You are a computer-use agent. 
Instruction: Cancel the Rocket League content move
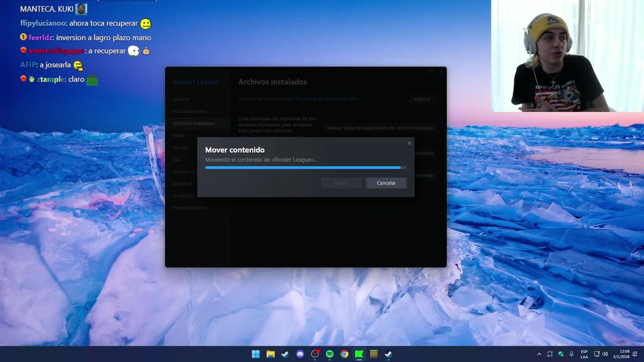point(386,183)
